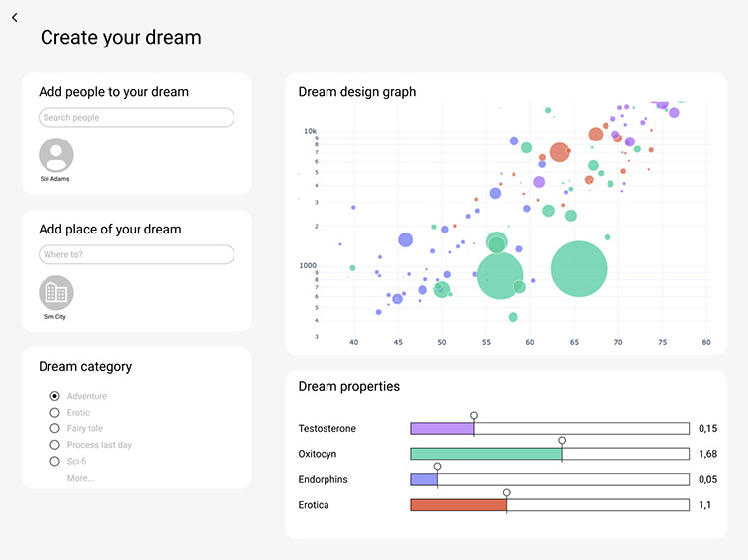The image size is (748, 560).
Task: Select the Erotic category option
Action: pyautogui.click(x=55, y=413)
